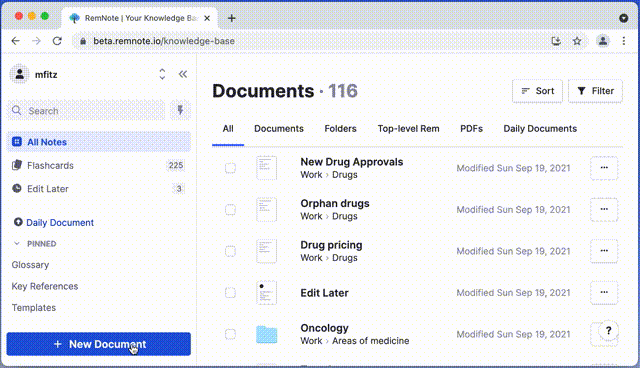Open more options for Orphan drugs
640x368 pixels.
coord(604,209)
